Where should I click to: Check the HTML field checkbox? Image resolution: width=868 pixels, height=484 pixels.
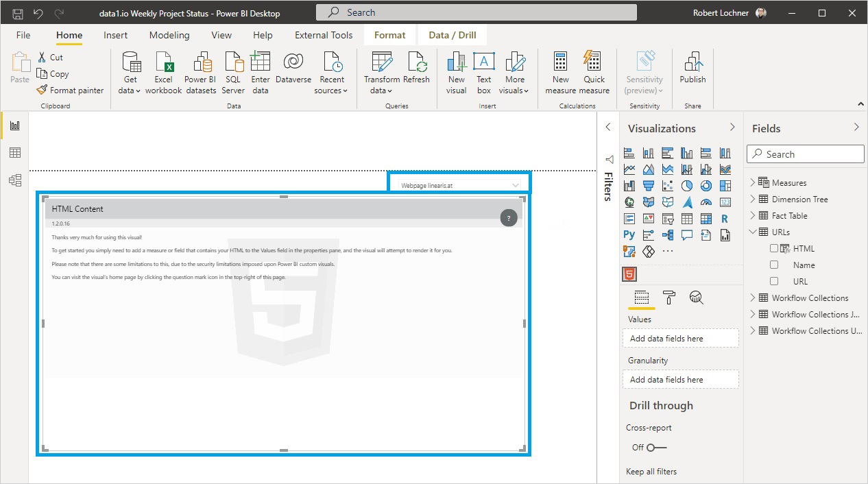pos(774,248)
